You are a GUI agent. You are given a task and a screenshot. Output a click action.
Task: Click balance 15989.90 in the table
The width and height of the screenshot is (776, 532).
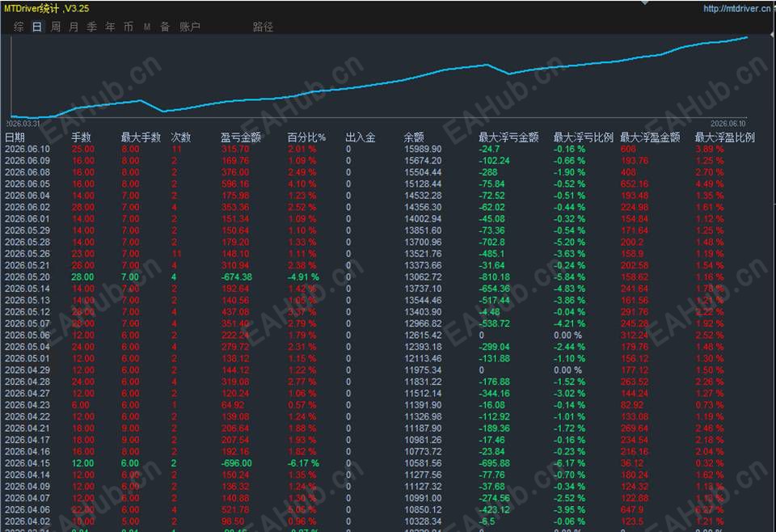(x=423, y=149)
